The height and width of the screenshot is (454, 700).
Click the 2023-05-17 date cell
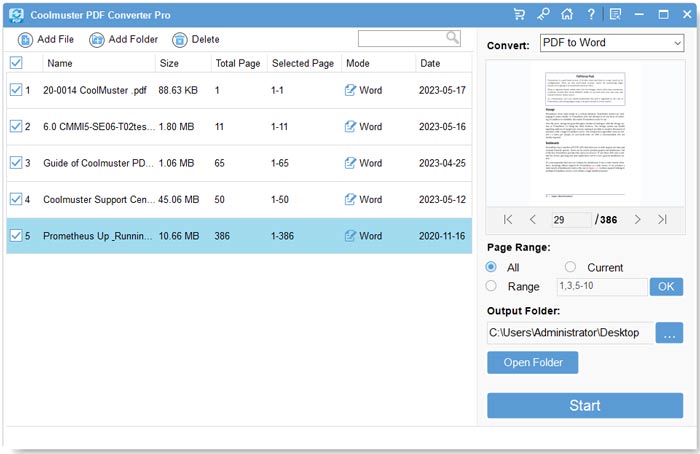tap(442, 90)
